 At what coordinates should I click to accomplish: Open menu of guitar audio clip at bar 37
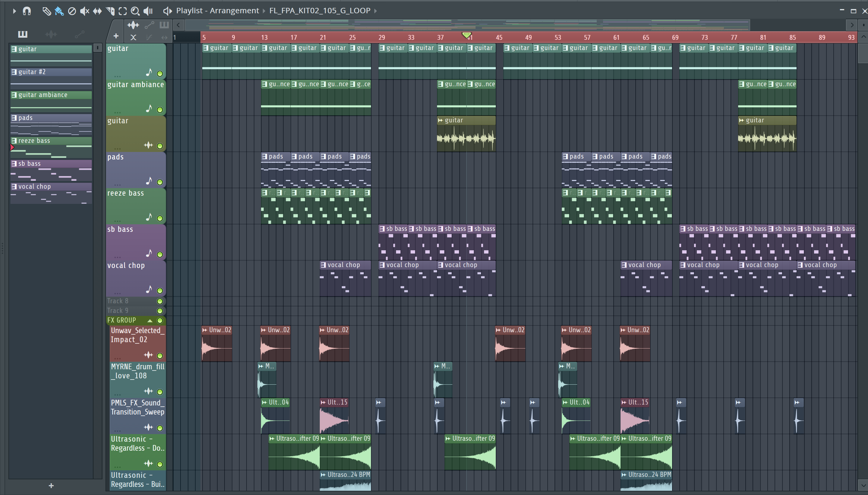[x=441, y=120]
